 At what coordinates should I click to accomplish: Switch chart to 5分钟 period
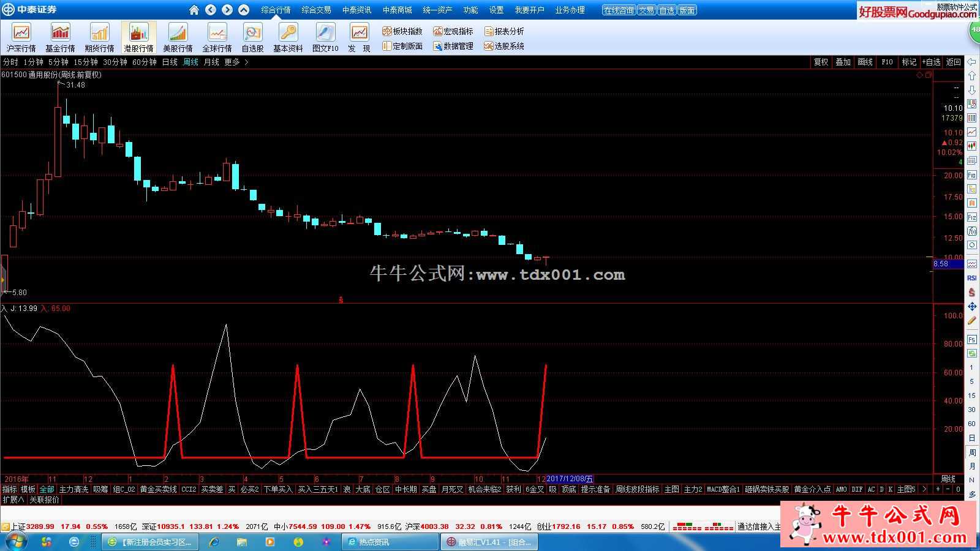(58, 62)
